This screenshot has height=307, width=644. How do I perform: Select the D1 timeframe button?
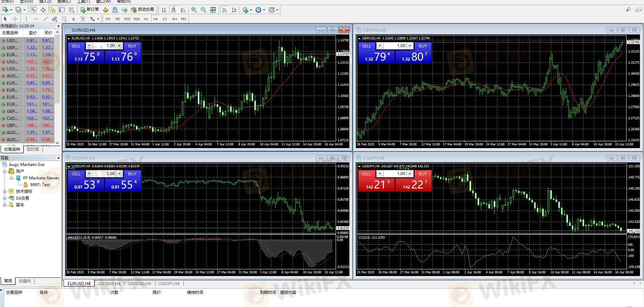pos(165,19)
